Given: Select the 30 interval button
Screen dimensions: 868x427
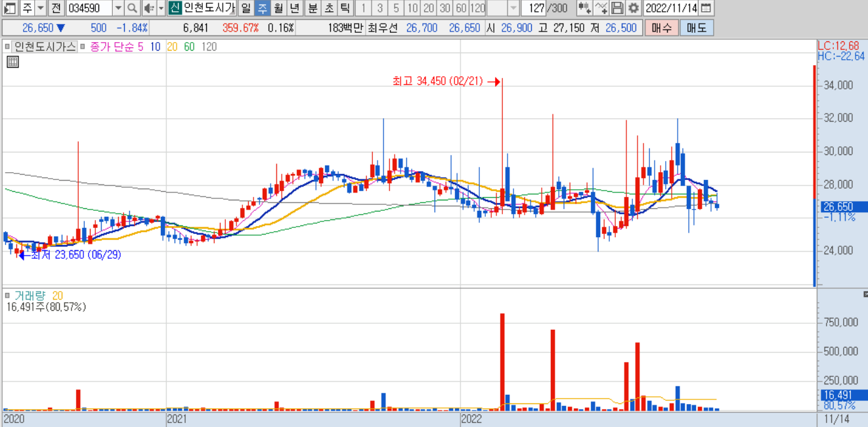Looking at the screenshot, I should [x=445, y=8].
